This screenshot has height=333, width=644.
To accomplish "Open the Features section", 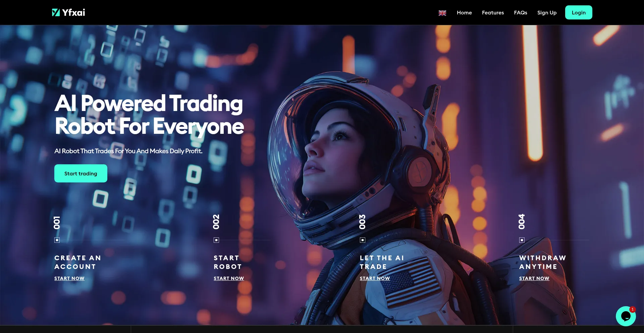I will (x=493, y=12).
